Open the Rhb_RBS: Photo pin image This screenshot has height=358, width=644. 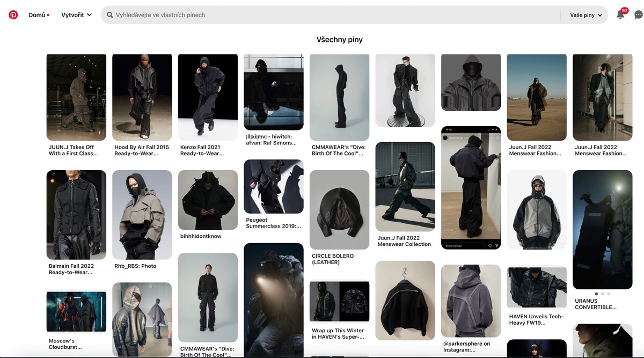(x=142, y=215)
